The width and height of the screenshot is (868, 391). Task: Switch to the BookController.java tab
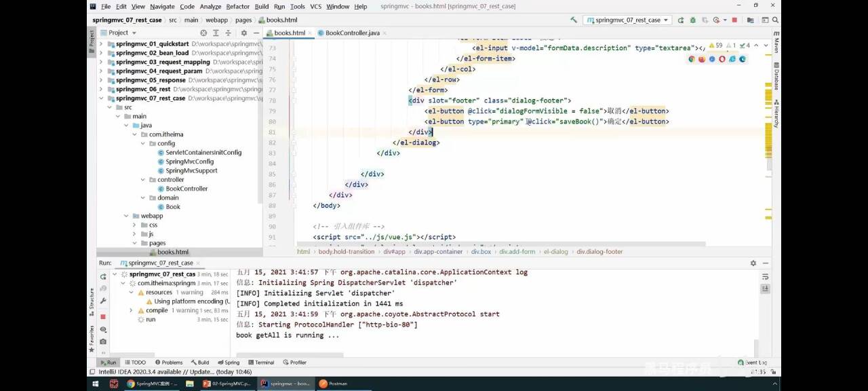click(x=352, y=33)
